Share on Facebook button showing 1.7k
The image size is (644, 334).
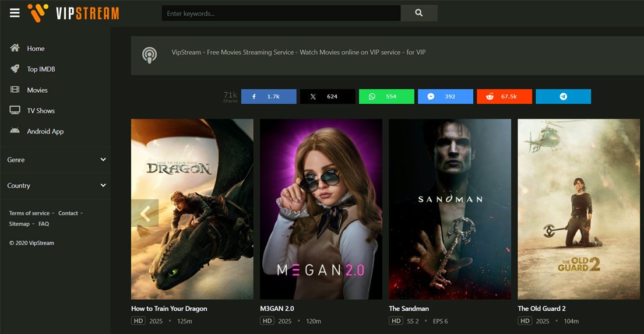point(269,97)
